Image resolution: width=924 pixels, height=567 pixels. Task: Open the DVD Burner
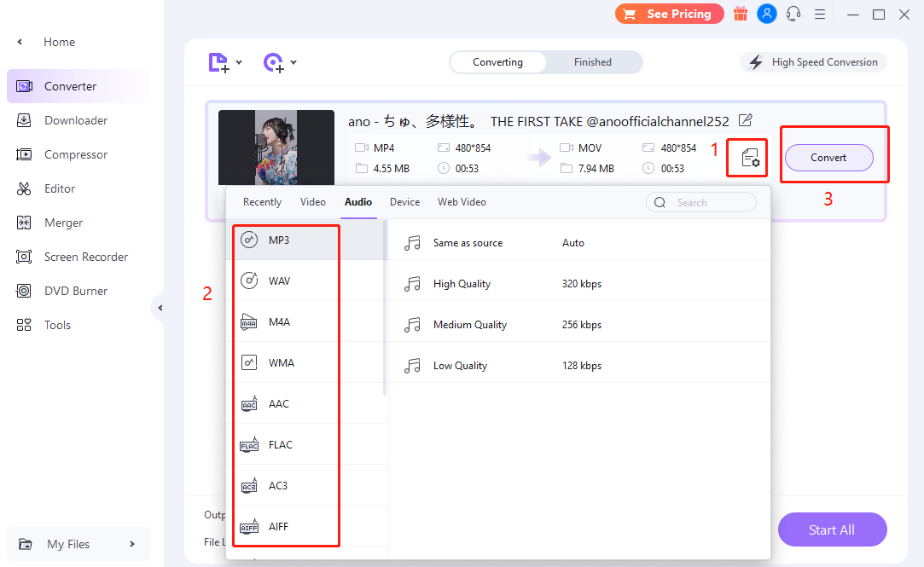click(75, 290)
